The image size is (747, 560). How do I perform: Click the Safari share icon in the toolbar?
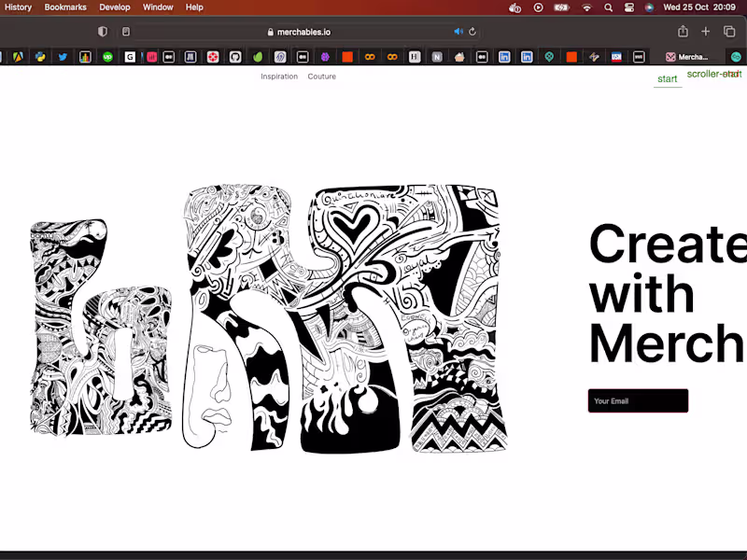coord(684,31)
